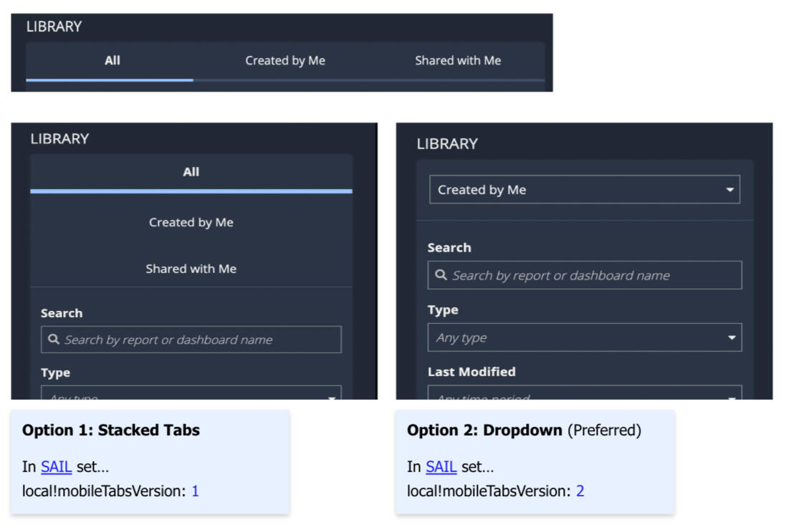Click the caret arrow on the Any type dropdown
Screen dimensions: 786x532
coord(731,338)
